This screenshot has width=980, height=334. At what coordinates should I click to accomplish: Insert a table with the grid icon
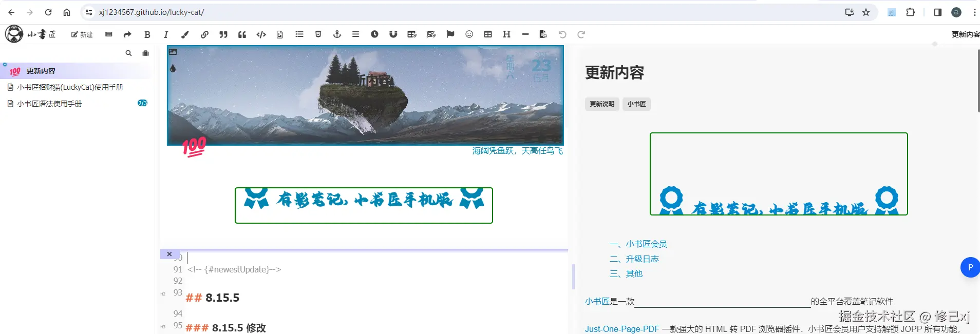click(x=488, y=34)
